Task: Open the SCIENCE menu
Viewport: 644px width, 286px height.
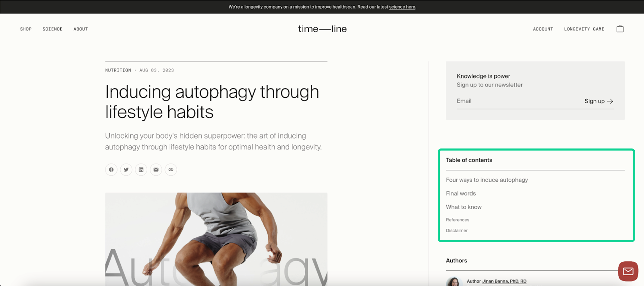Action: (52, 29)
